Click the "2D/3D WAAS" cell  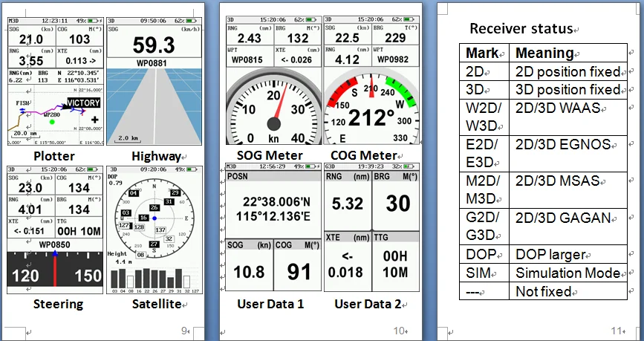coord(568,117)
